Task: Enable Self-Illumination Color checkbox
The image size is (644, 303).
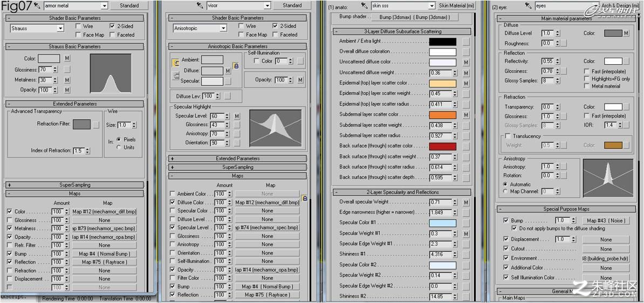Action: point(257,61)
